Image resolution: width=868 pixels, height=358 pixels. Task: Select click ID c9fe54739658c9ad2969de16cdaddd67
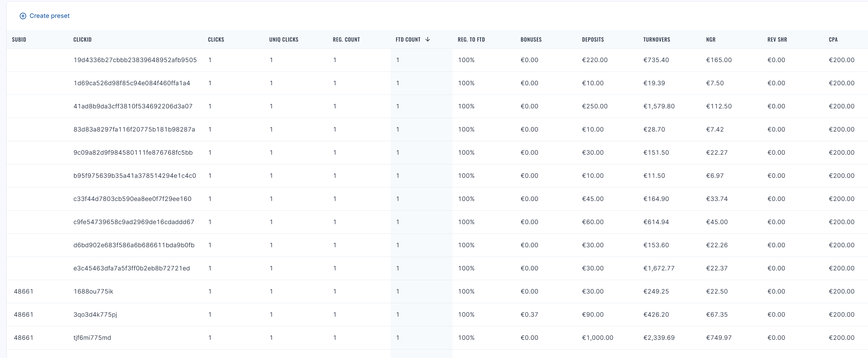coord(134,222)
